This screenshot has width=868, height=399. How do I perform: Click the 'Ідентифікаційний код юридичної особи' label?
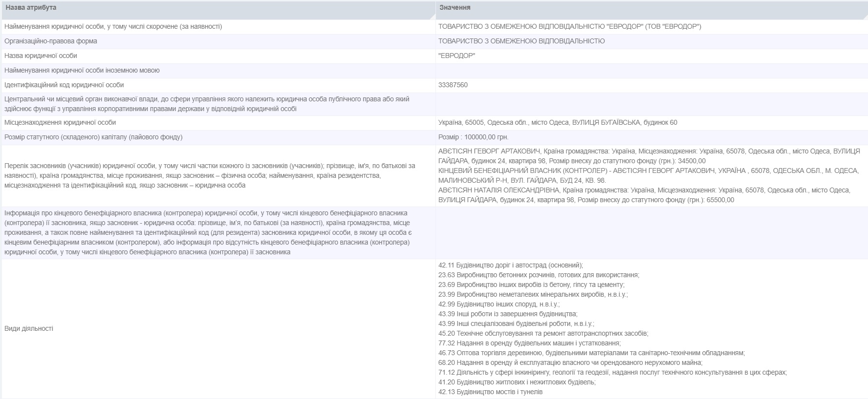coord(64,85)
